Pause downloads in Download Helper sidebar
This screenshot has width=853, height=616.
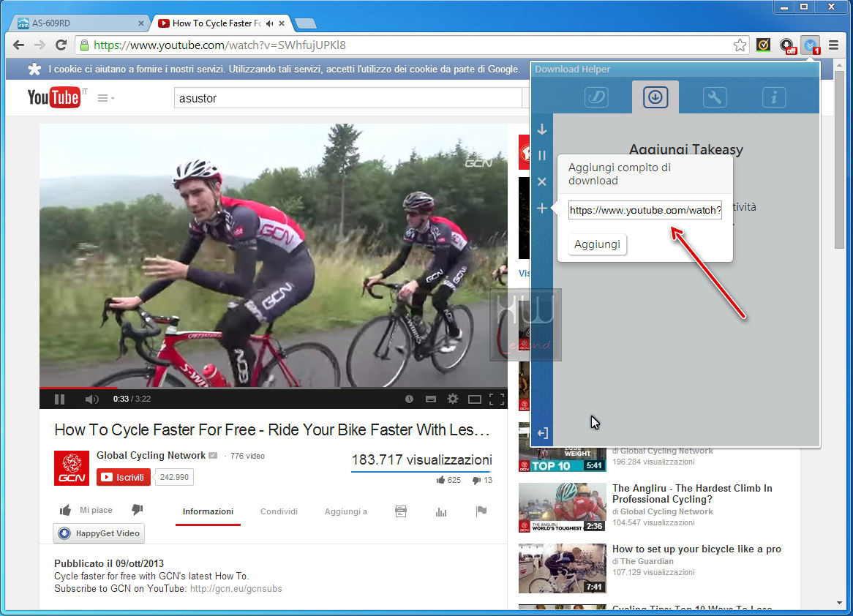542,156
